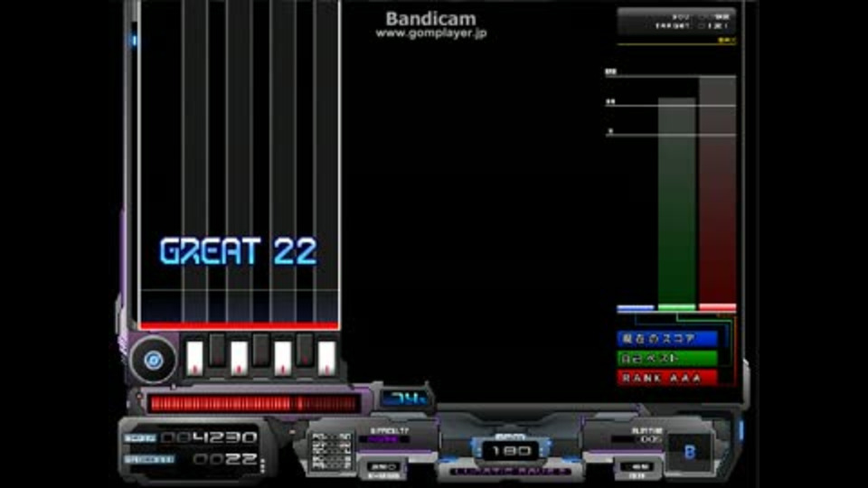Click the song progress marker beside lanes
This screenshot has width=868, height=488.
pos(134,40)
